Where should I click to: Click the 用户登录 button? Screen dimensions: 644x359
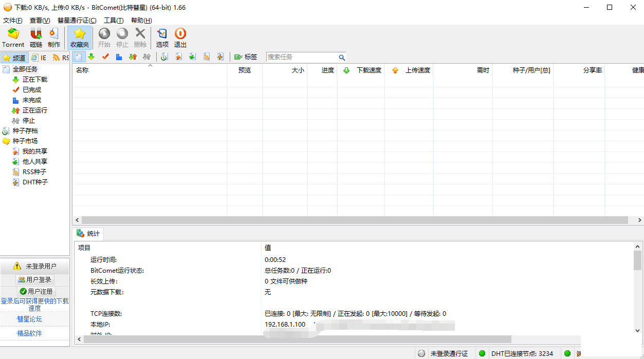pos(34,279)
